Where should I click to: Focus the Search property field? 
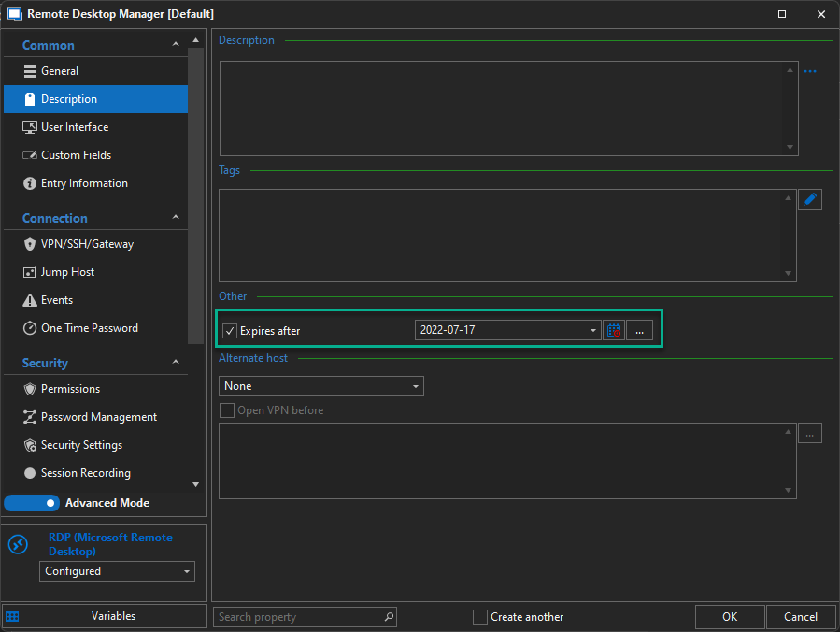click(x=299, y=617)
